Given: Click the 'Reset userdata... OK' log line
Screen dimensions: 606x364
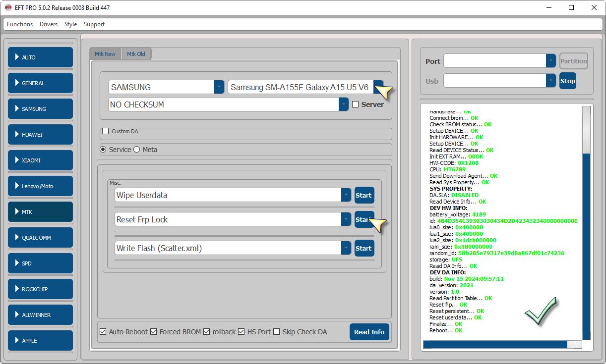Looking at the screenshot, I should [x=456, y=317].
